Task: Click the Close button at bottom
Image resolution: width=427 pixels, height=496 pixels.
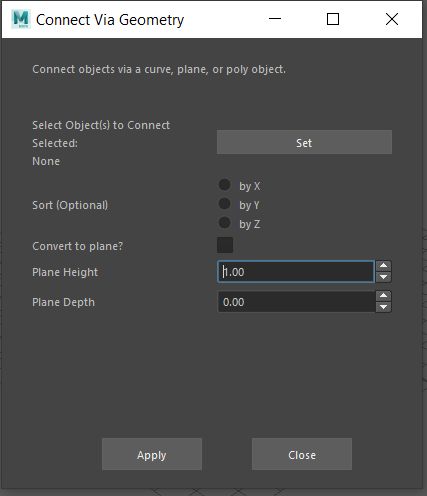Action: click(x=302, y=454)
